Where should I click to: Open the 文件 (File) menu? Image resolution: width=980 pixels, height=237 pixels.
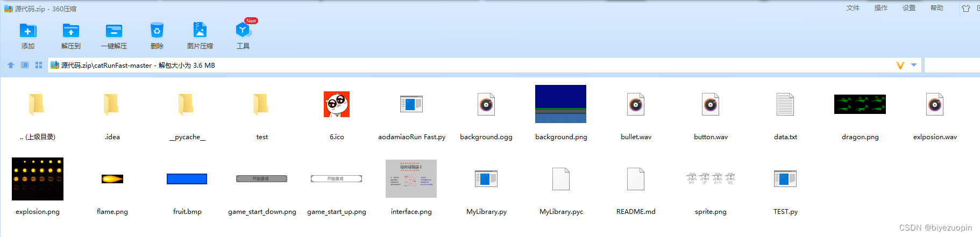(853, 8)
